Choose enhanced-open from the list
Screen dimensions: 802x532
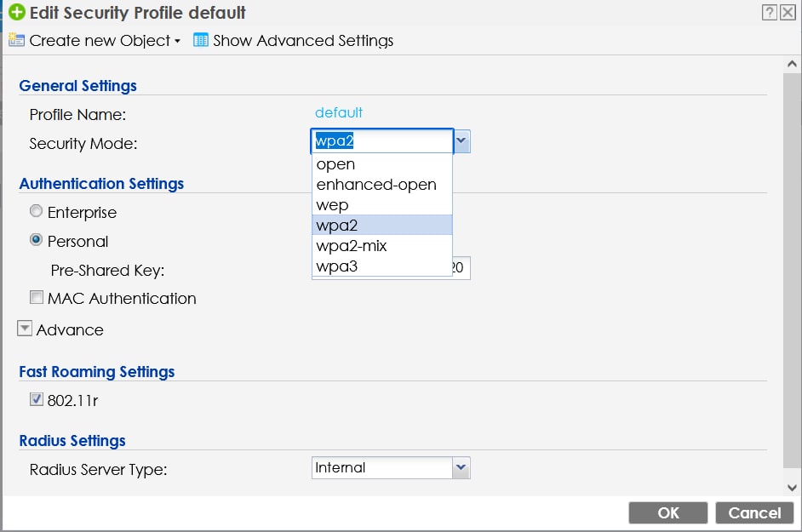pyautogui.click(x=375, y=185)
